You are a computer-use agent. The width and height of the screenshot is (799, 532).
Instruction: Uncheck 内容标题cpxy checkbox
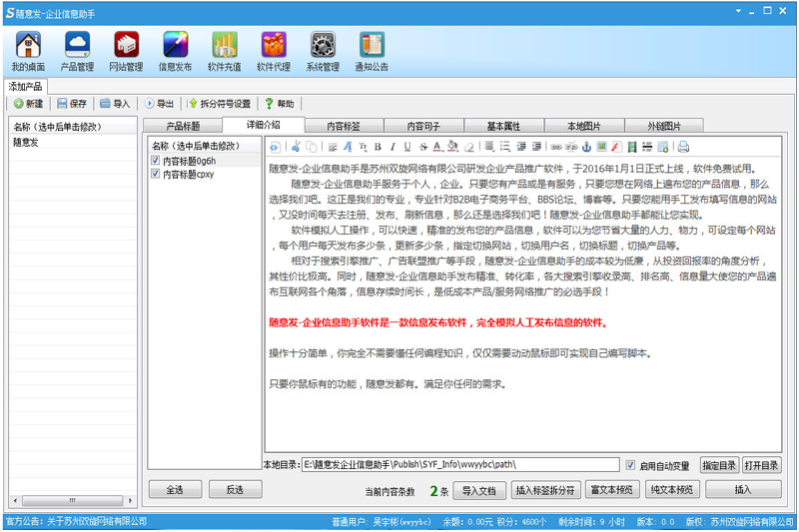pos(156,174)
